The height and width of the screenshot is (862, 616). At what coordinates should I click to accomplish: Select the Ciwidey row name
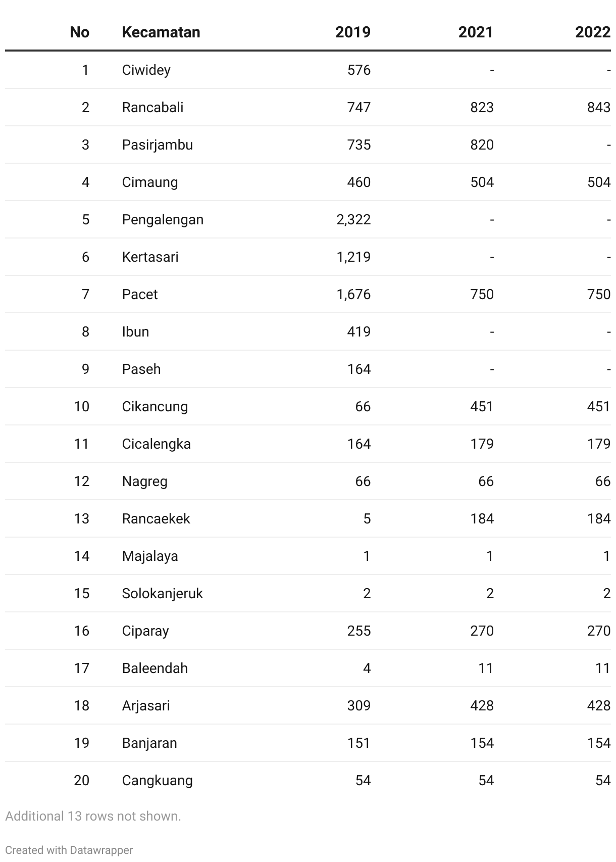tap(146, 70)
